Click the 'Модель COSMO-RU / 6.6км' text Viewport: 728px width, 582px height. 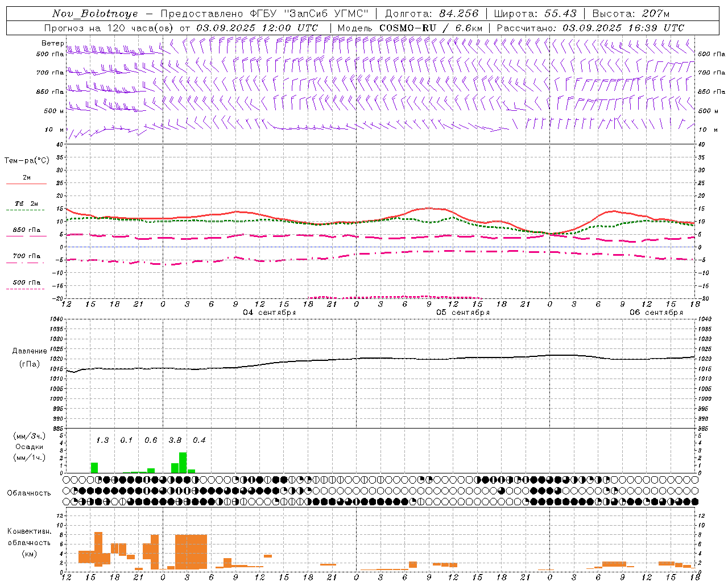point(409,28)
